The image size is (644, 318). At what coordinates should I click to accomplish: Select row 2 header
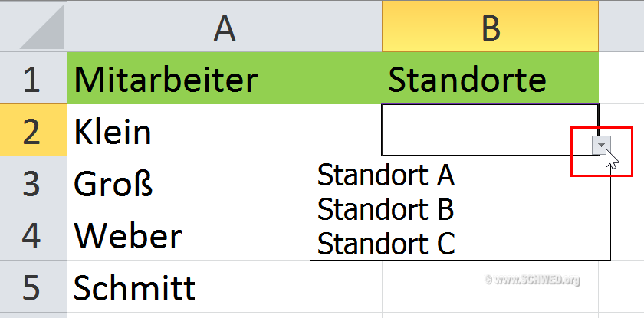click(x=32, y=132)
